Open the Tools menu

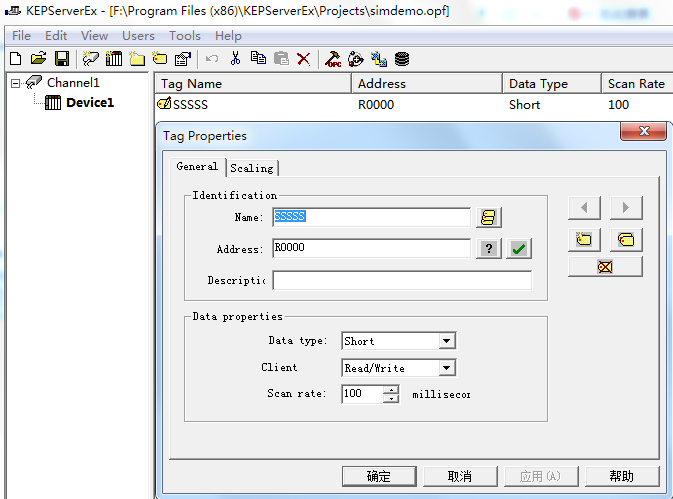pos(184,36)
